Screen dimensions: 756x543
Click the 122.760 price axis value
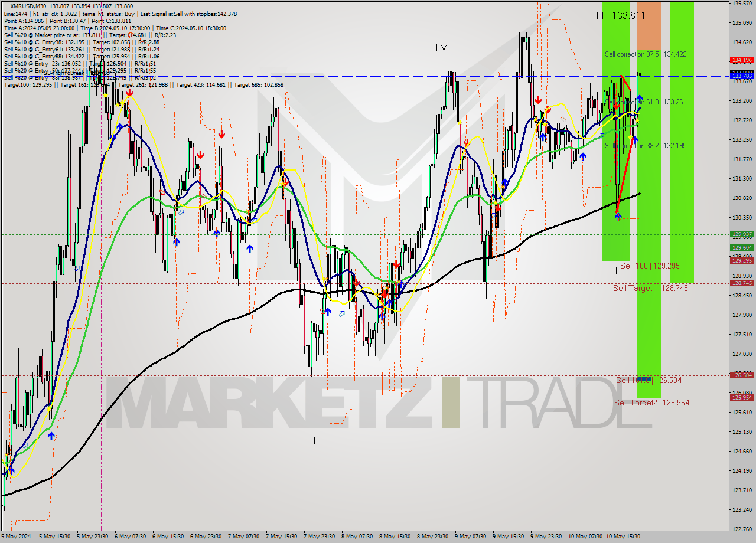tap(742, 529)
